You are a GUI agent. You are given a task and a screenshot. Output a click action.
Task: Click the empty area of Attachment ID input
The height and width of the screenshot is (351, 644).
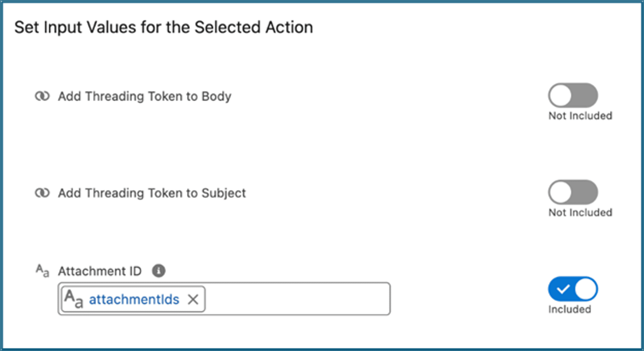[x=298, y=299]
